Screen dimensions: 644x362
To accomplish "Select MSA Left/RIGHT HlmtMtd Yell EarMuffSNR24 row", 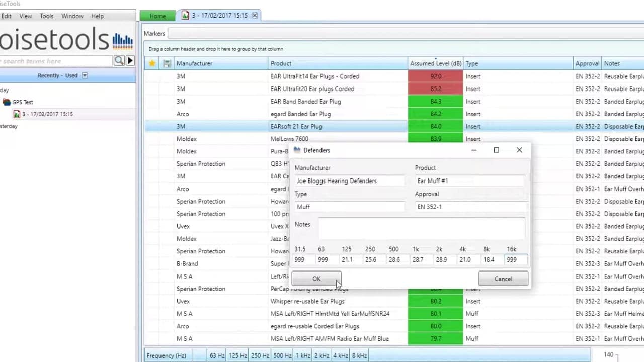I will 394,314.
